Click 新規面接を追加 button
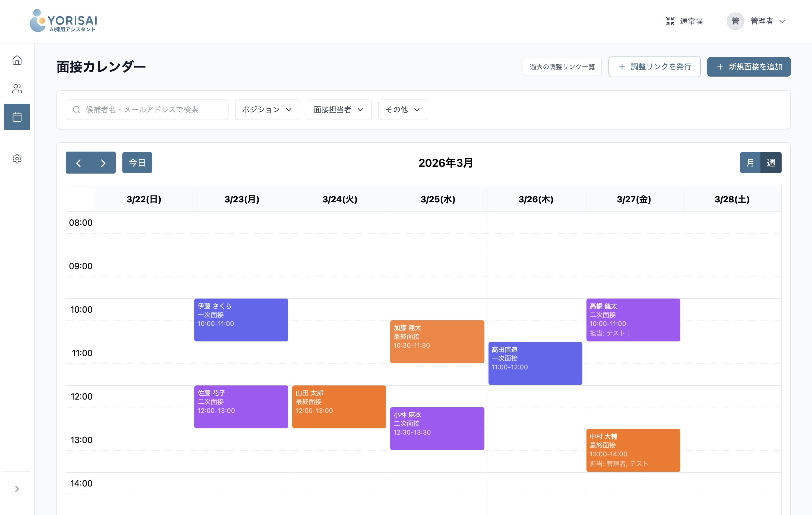The image size is (812, 515). 748,67
